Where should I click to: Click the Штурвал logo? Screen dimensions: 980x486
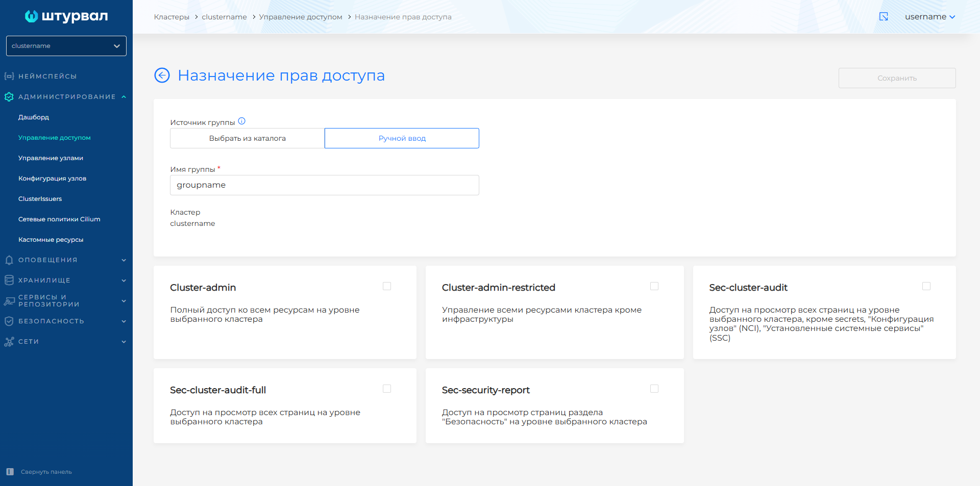point(66,16)
